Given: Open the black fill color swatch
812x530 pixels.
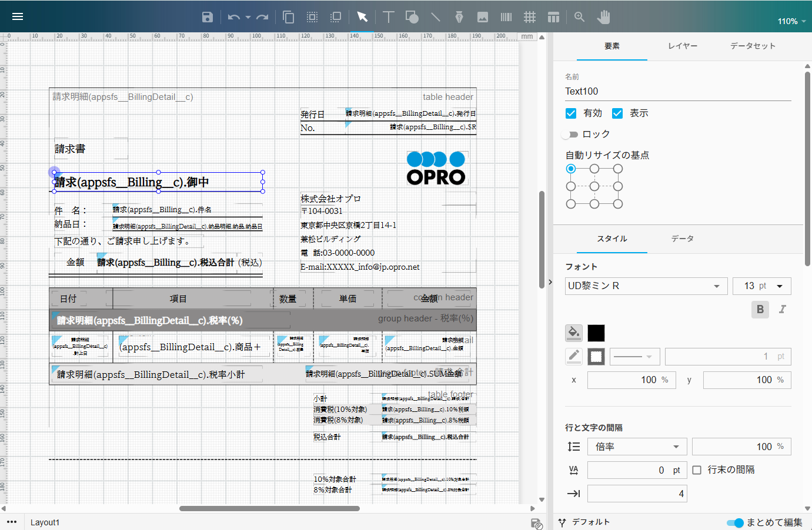Looking at the screenshot, I should [596, 333].
